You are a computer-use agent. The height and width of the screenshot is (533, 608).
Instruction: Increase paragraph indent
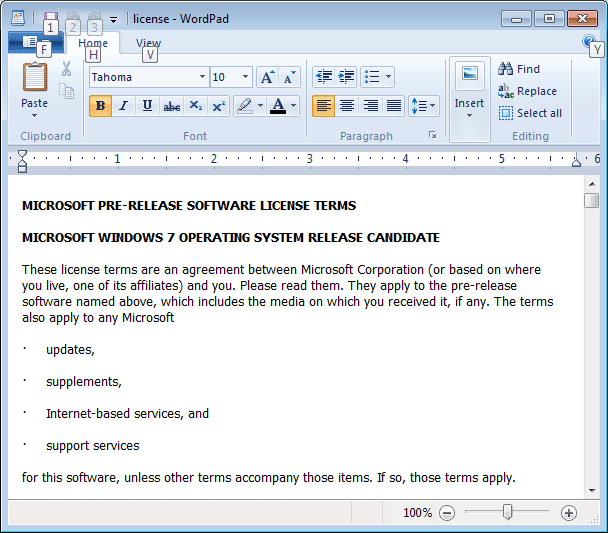346,77
